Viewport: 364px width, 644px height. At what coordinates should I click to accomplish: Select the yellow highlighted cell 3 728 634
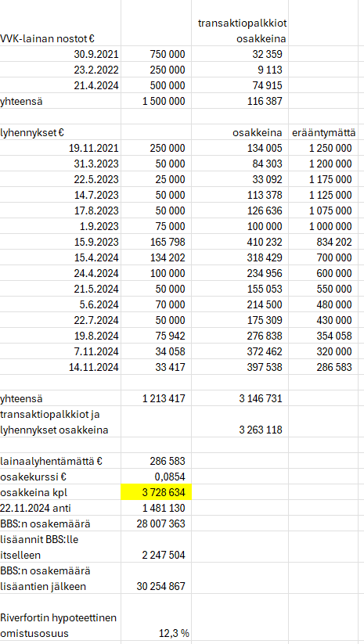[x=156, y=492]
